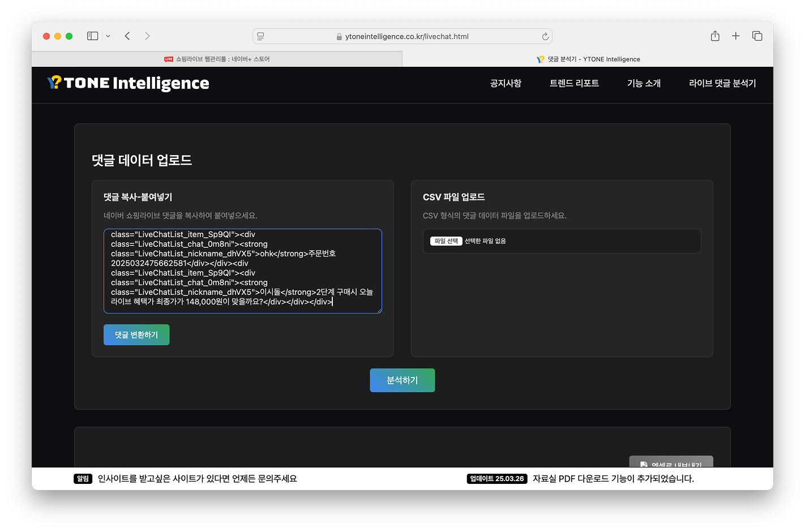The width and height of the screenshot is (805, 532).
Task: Click the 인사이트를 받고싶은 사이트가 있다면 notice text
Action: click(198, 479)
